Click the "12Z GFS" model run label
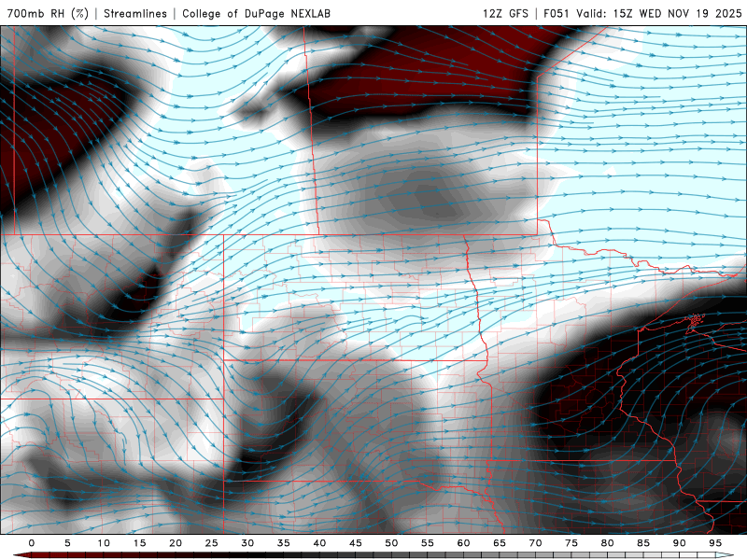Viewport: 747px width, 560px height. (x=505, y=13)
